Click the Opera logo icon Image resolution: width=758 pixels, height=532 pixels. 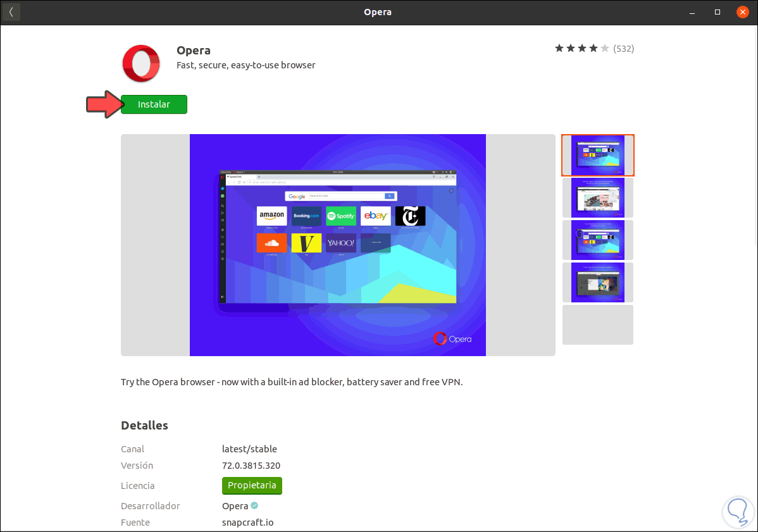[x=140, y=63]
